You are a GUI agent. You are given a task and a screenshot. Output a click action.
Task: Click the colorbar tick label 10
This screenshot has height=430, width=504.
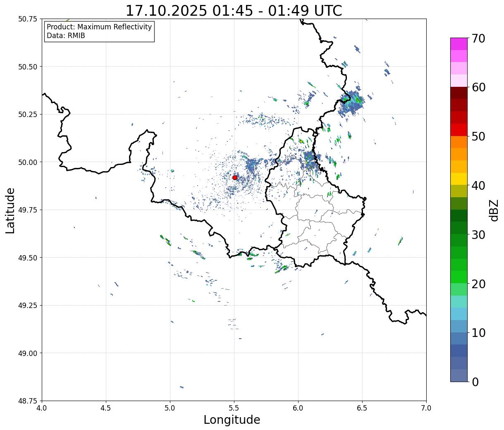point(478,333)
